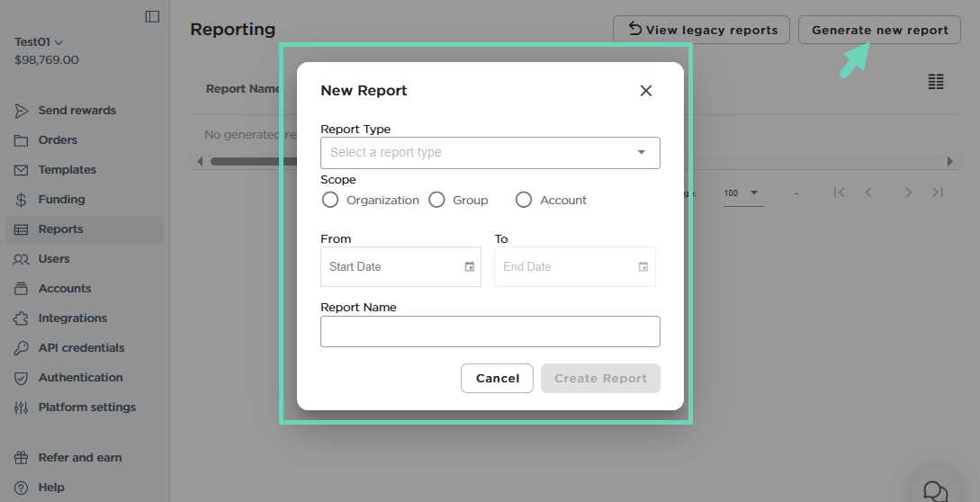This screenshot has height=502, width=980.
Task: Open the Report Type dropdown
Action: tap(490, 153)
